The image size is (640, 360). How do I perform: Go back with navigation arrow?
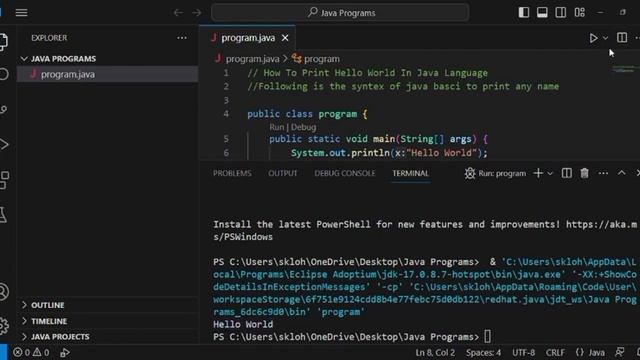[x=178, y=13]
